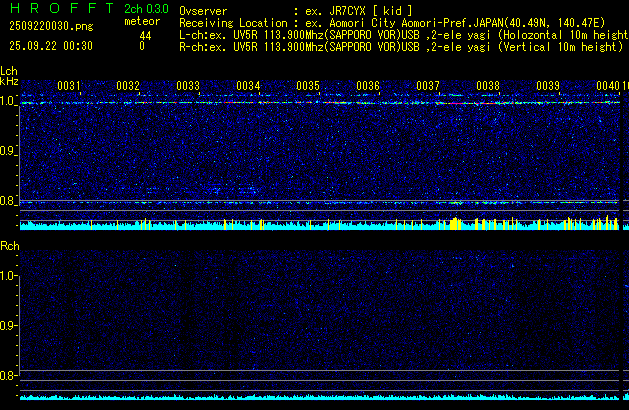This screenshot has height=410, width=629.
Task: Jump to the 0035 time marker
Action: coord(308,86)
